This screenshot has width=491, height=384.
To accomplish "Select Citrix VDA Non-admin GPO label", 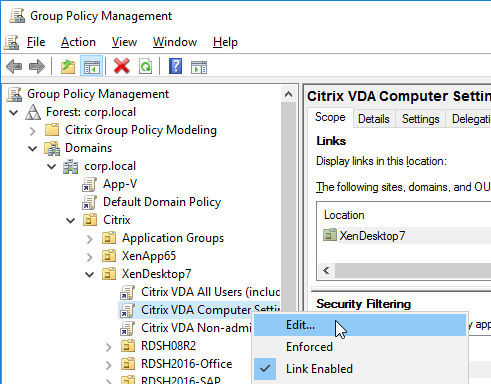I will [x=196, y=328].
